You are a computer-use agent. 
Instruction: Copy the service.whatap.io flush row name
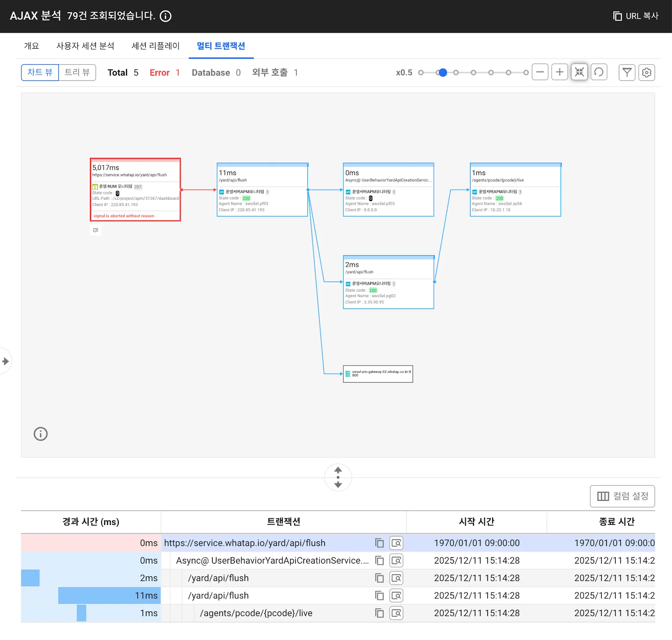pos(379,543)
